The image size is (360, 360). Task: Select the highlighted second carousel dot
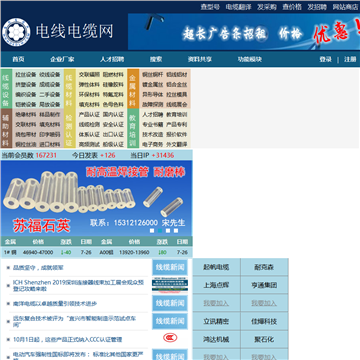coord(160,230)
